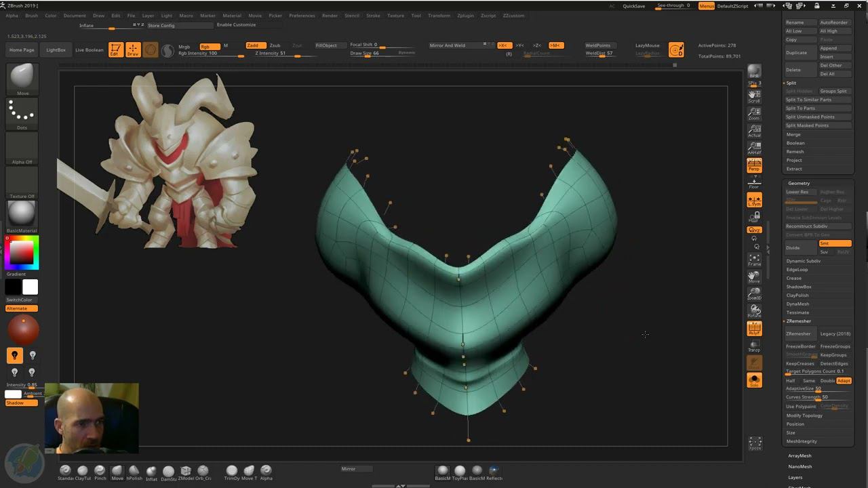This screenshot has width=868, height=488.
Task: Activate the Edit mode icon
Action: point(116,49)
